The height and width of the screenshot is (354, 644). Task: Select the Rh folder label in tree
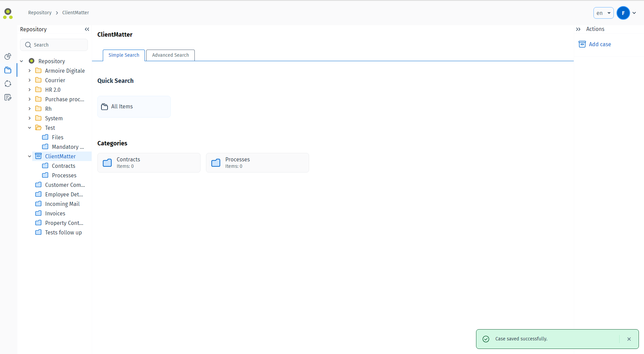(48, 109)
